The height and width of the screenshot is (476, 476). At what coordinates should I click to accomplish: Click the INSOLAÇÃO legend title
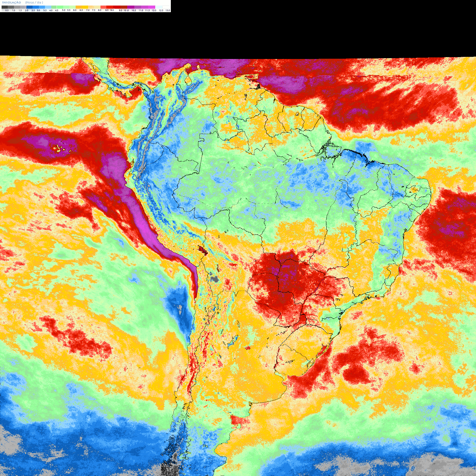[12, 2]
